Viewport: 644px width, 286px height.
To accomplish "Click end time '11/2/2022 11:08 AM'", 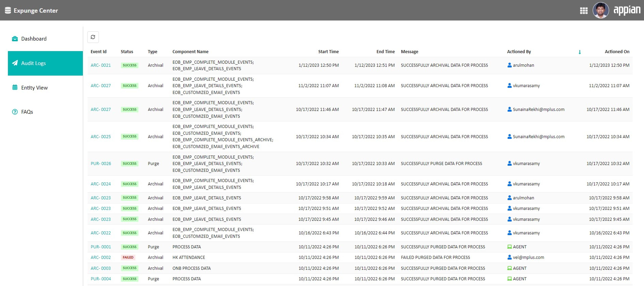I will [x=374, y=86].
